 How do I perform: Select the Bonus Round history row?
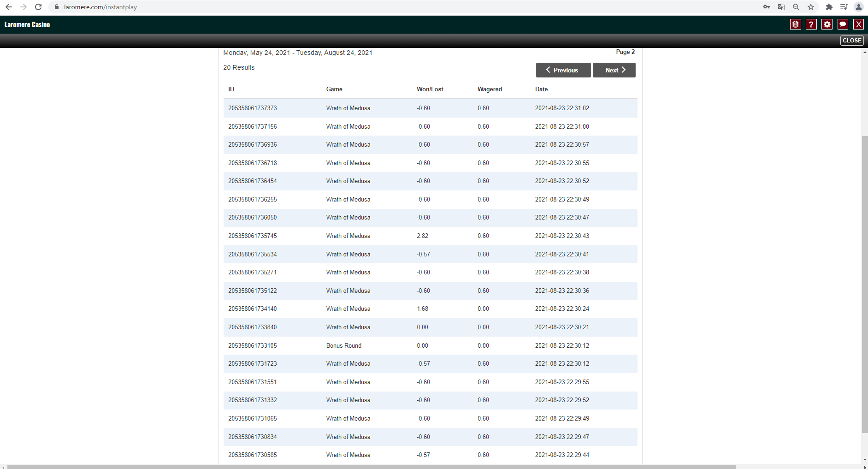click(343, 345)
